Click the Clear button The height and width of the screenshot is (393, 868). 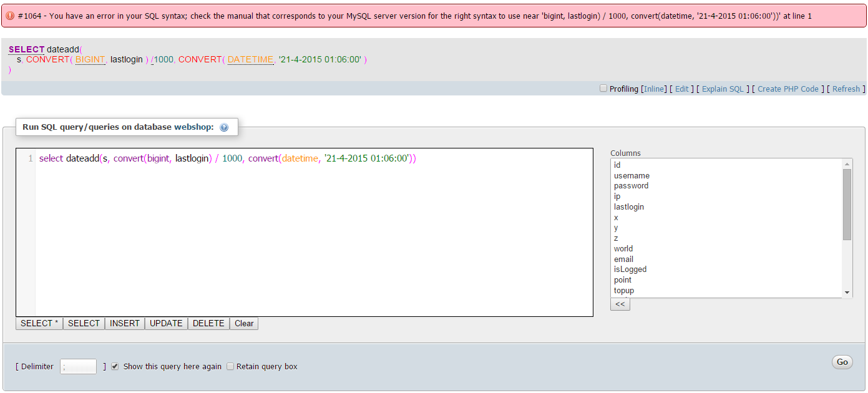(x=244, y=323)
